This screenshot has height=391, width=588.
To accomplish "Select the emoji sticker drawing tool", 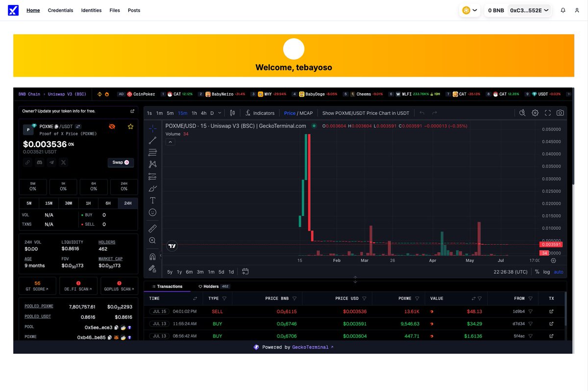I will tap(152, 212).
